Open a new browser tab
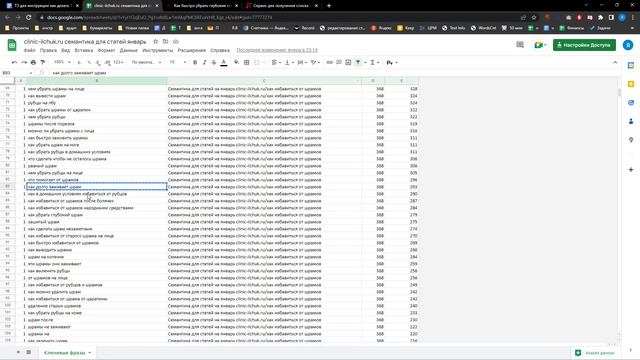This screenshot has width=640, height=360. (x=329, y=6)
